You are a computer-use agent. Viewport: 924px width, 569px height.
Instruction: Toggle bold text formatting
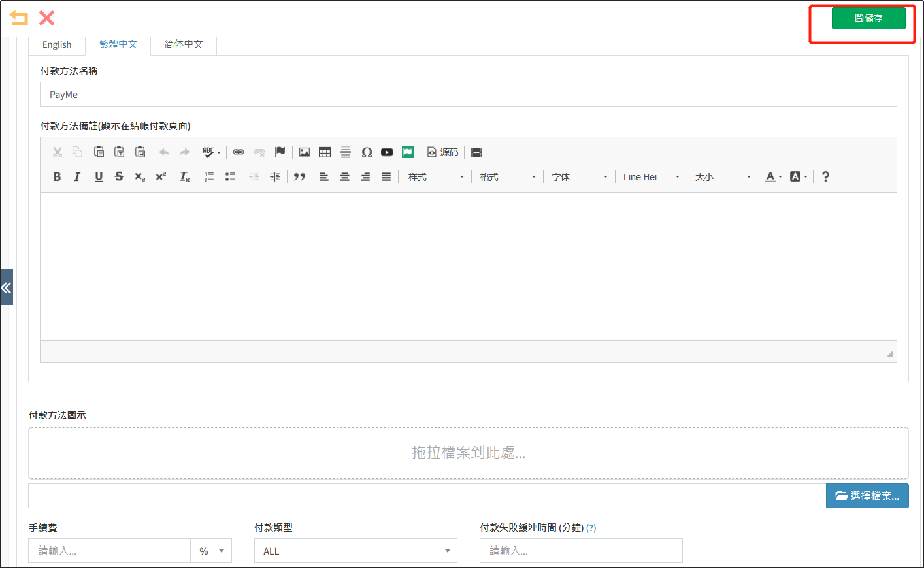tap(57, 176)
